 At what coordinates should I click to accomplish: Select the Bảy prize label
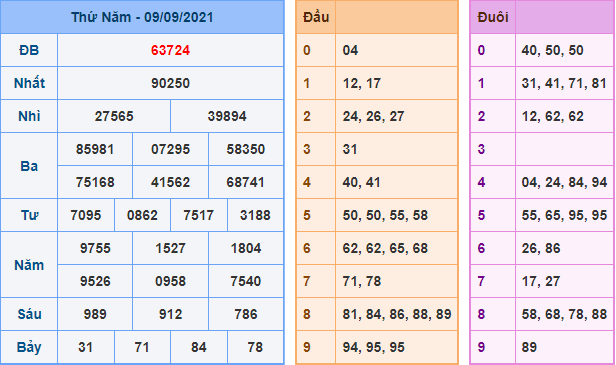[29, 347]
